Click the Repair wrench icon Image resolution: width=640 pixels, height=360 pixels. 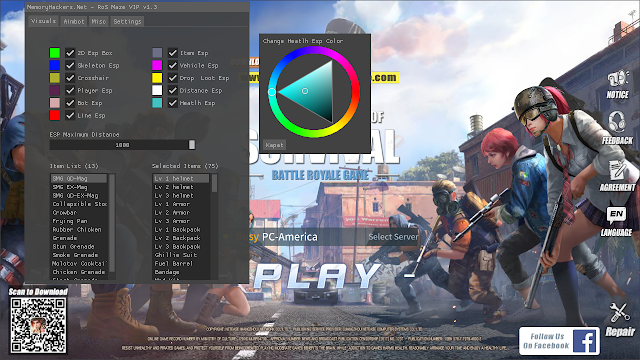click(x=619, y=313)
